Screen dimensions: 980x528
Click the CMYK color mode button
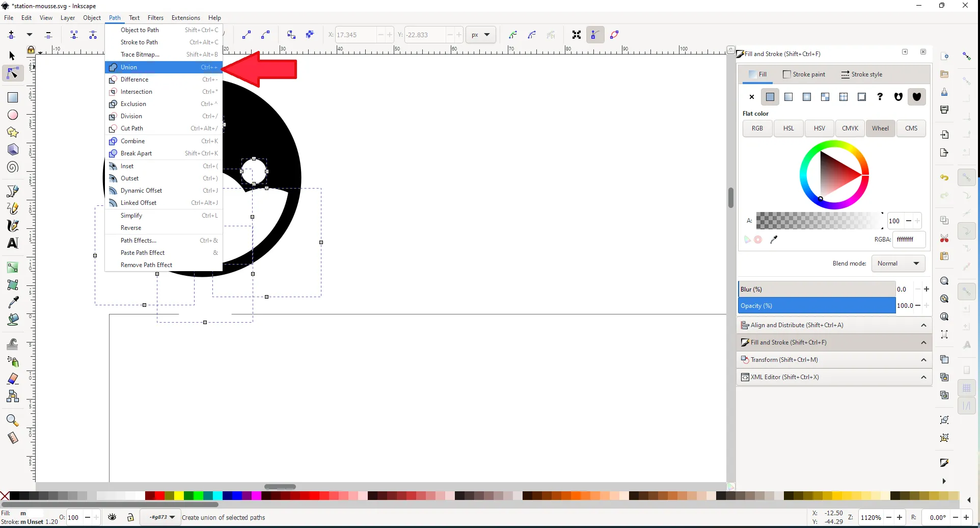(850, 128)
